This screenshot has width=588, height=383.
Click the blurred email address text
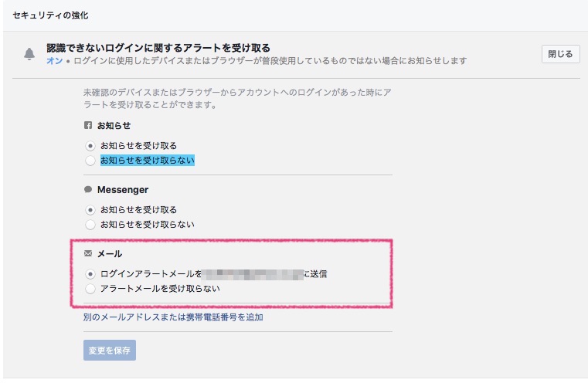click(253, 274)
